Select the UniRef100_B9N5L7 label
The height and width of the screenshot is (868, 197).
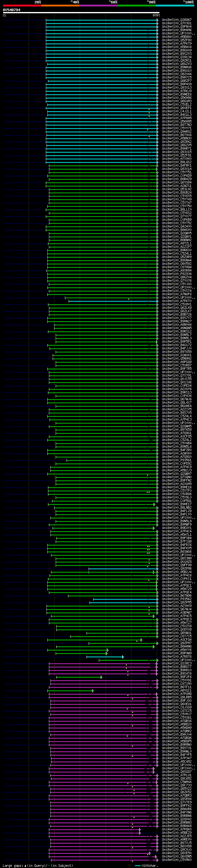(177, 335)
